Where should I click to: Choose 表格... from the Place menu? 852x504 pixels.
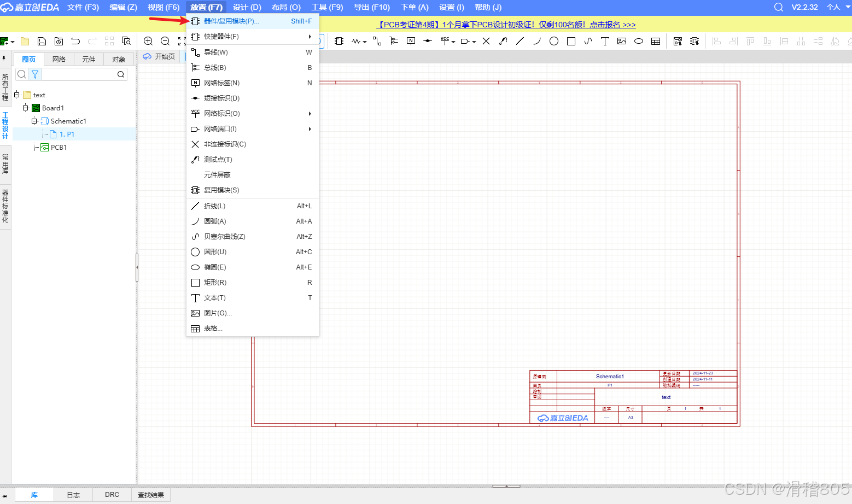tap(253, 329)
